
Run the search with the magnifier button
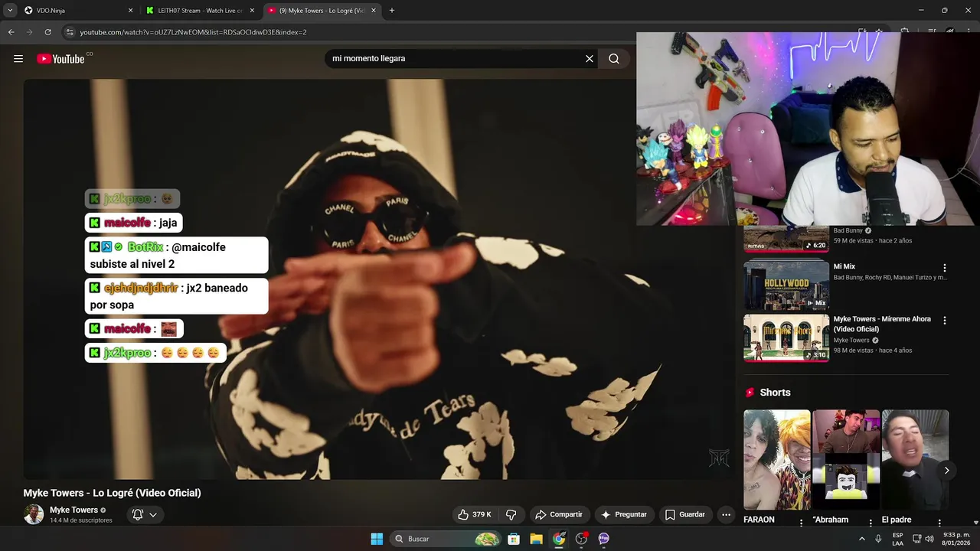614,59
